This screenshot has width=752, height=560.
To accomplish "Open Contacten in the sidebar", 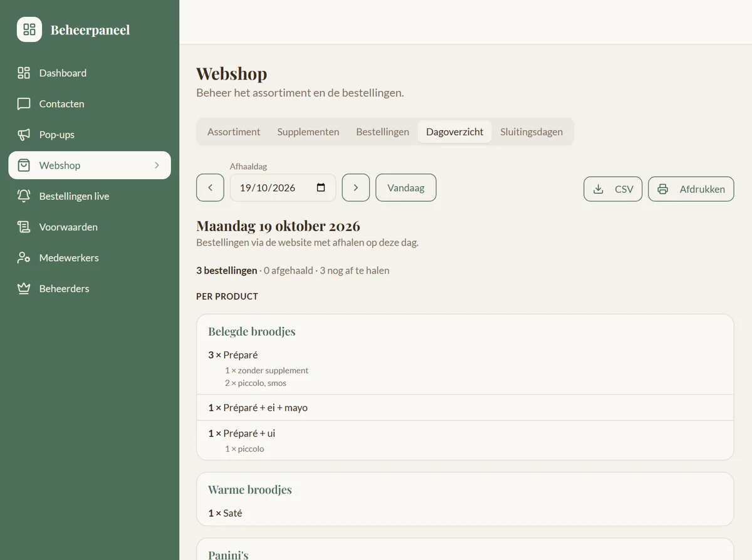I will [90, 103].
